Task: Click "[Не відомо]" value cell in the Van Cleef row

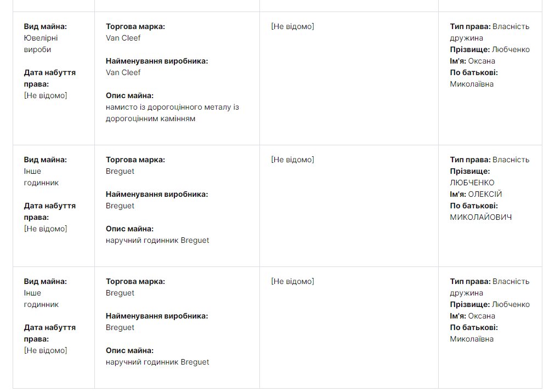Action: pyautogui.click(x=292, y=26)
